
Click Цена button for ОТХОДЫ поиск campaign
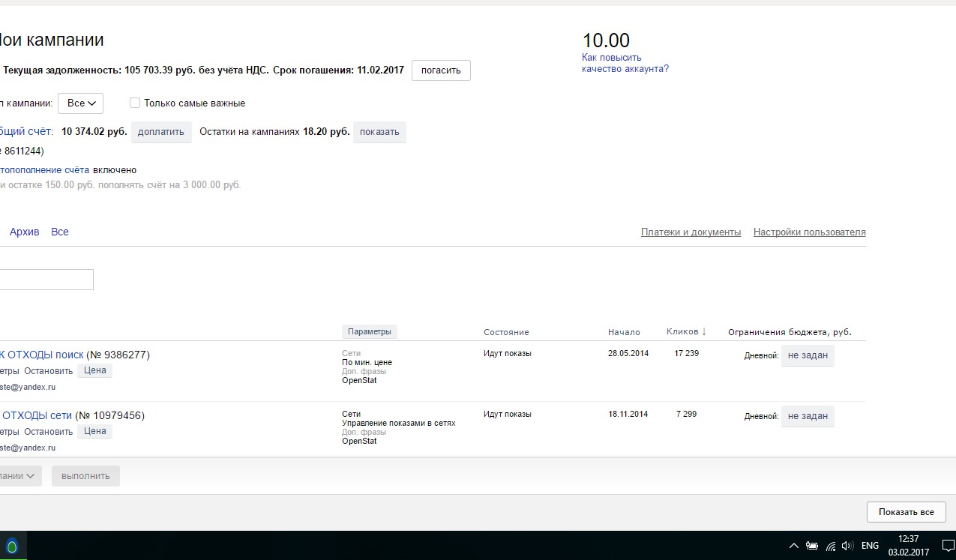tap(95, 370)
